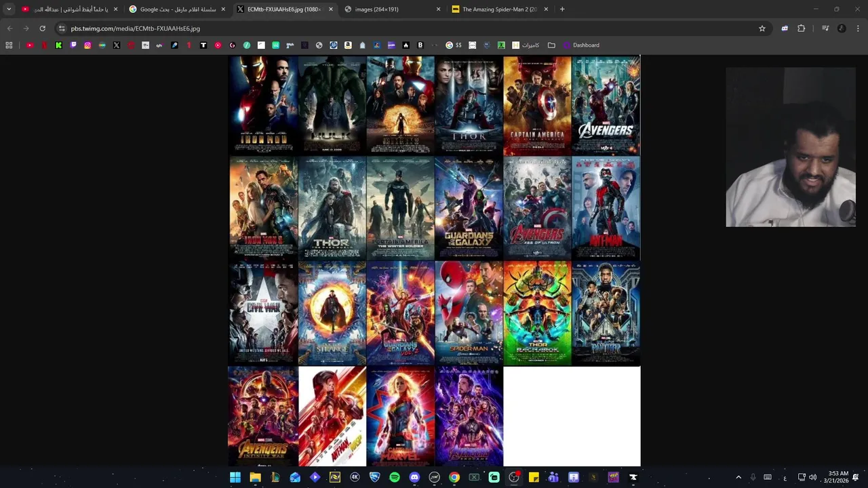
Task: Open the media control icon in toolbar
Action: tap(825, 28)
